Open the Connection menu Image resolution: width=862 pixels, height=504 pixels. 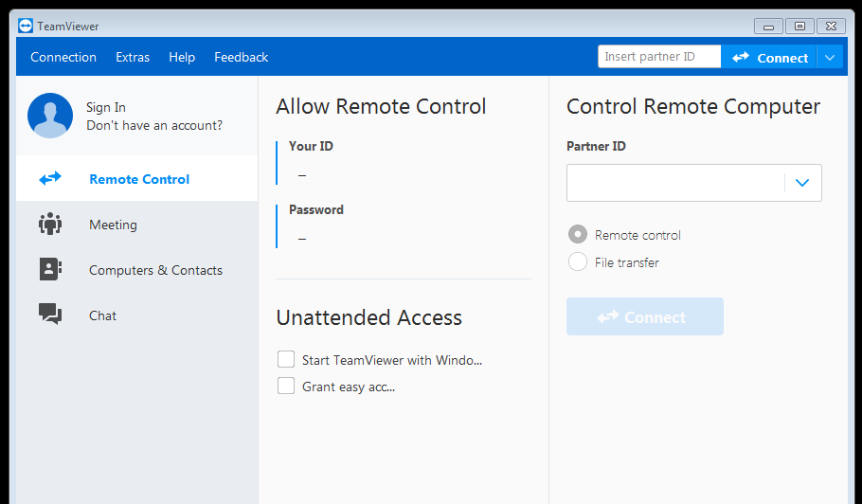click(63, 57)
